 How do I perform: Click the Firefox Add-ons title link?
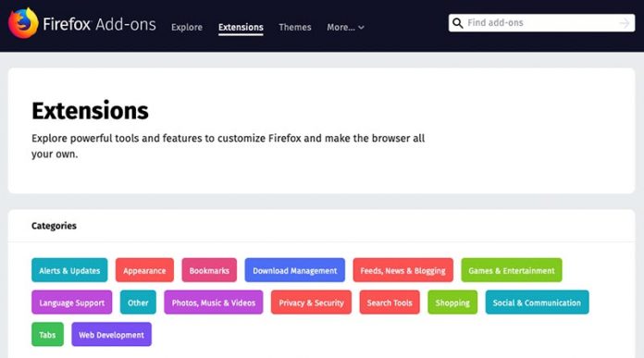99,24
